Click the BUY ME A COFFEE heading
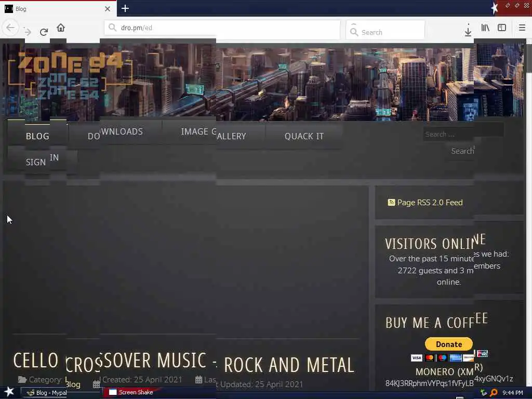Screen dimensions: 532x399 coord(437,321)
